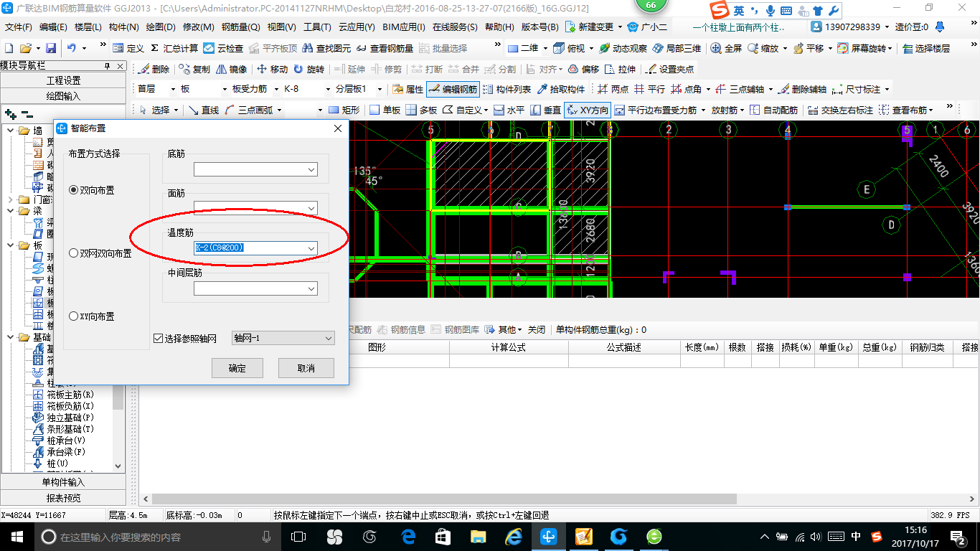Select the 拉伸 stretch tool
The height and width of the screenshot is (551, 980).
[x=620, y=69]
